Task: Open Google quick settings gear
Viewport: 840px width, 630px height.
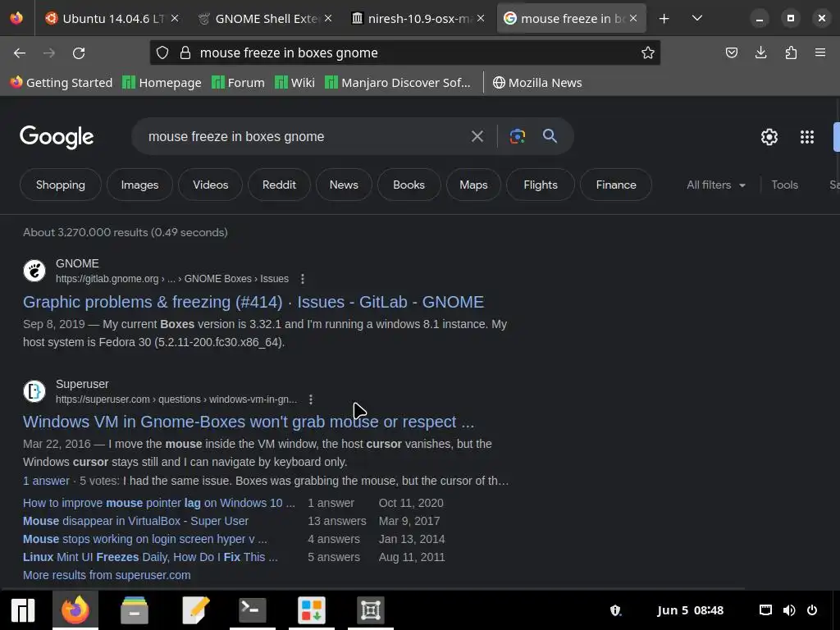Action: click(769, 137)
